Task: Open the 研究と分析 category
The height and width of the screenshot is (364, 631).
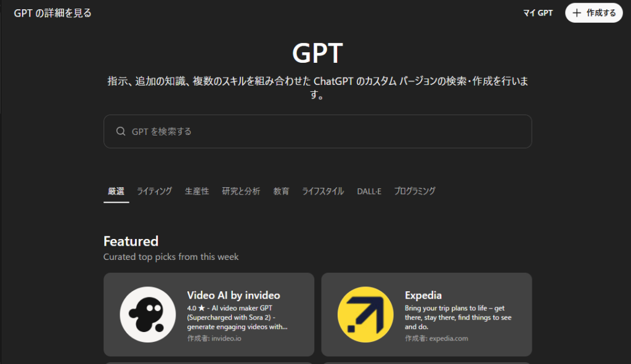Action: coord(240,191)
